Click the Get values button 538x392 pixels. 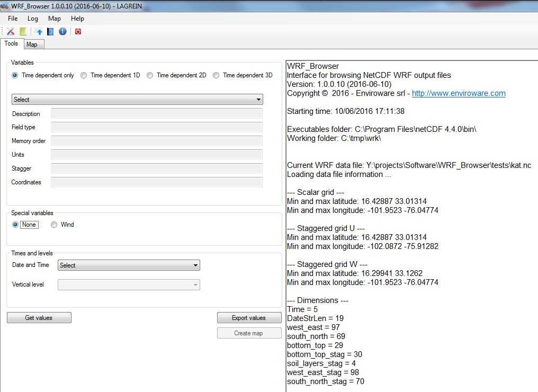click(x=39, y=318)
